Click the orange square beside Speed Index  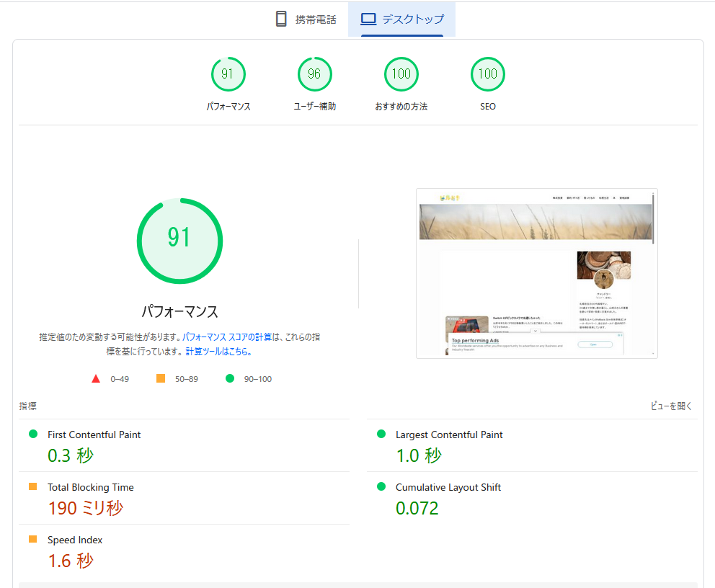[33, 540]
